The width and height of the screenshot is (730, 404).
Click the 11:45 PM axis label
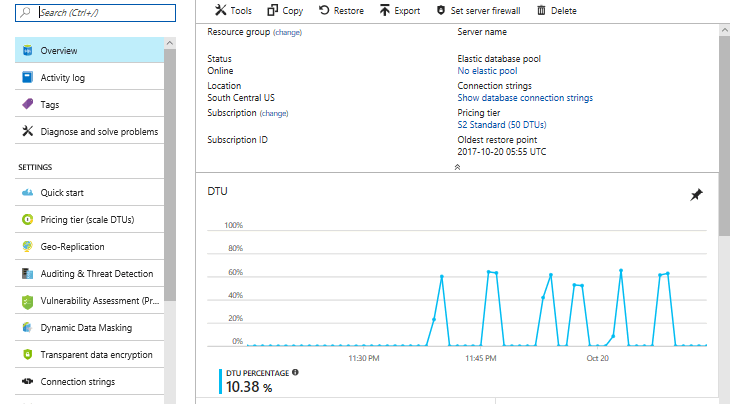point(480,358)
